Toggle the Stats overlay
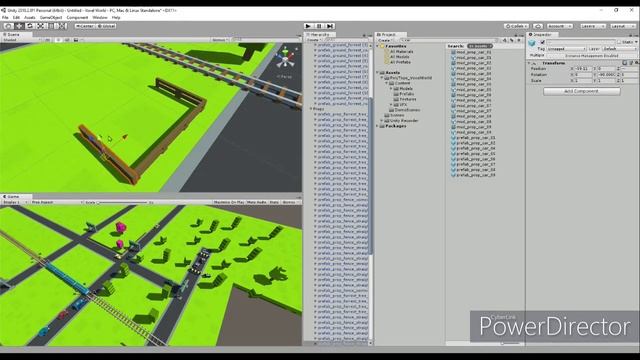This screenshot has width=640, height=360. 274,202
